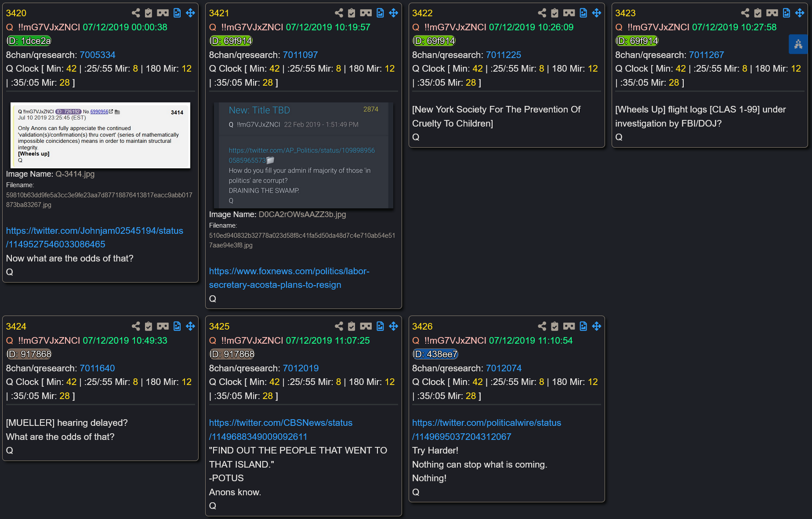Click the image file icon on post 3423

786,13
